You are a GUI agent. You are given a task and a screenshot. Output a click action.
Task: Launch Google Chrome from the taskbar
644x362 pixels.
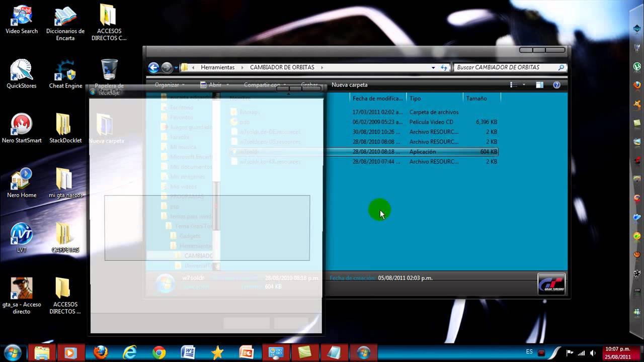[159, 352]
